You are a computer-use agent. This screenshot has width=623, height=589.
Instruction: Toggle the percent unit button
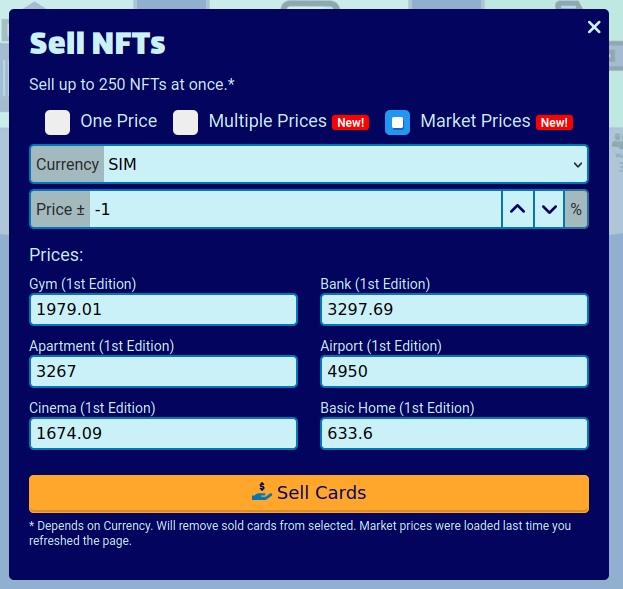click(576, 210)
